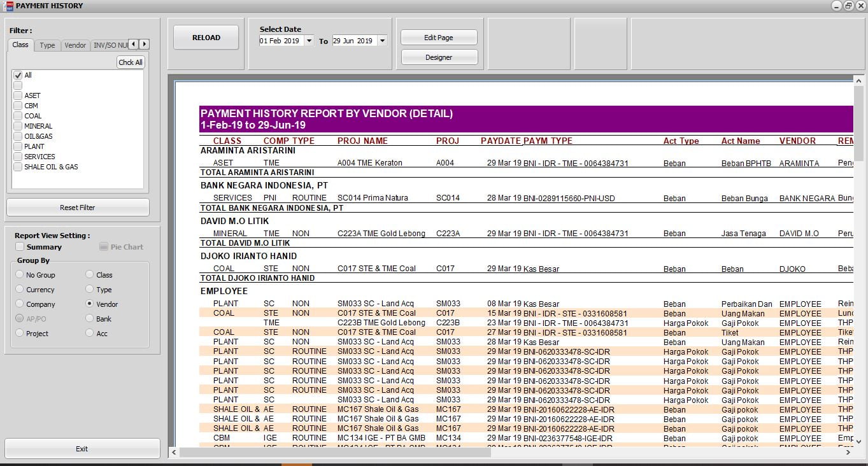Click the PROJ NAME column header
The image size is (868, 466).
tap(362, 141)
